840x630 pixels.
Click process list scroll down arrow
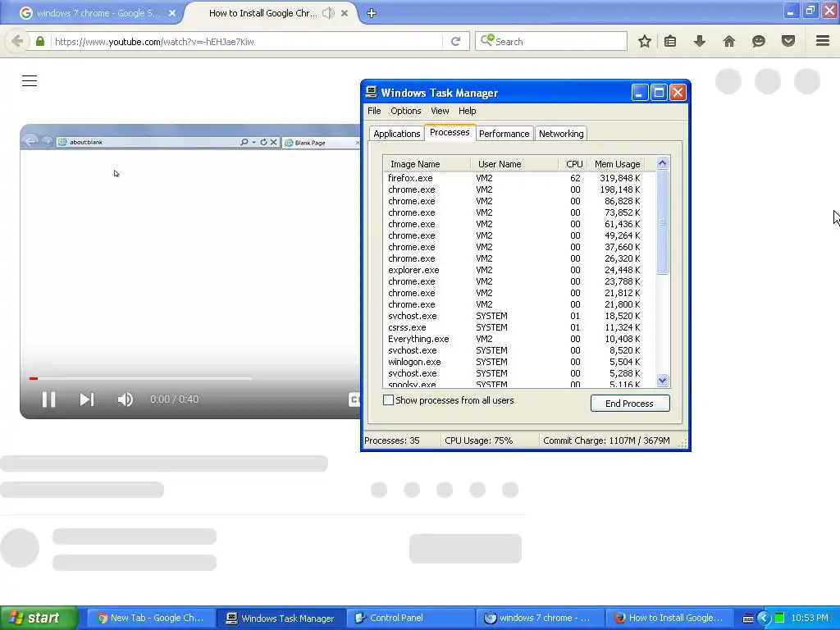pos(662,381)
